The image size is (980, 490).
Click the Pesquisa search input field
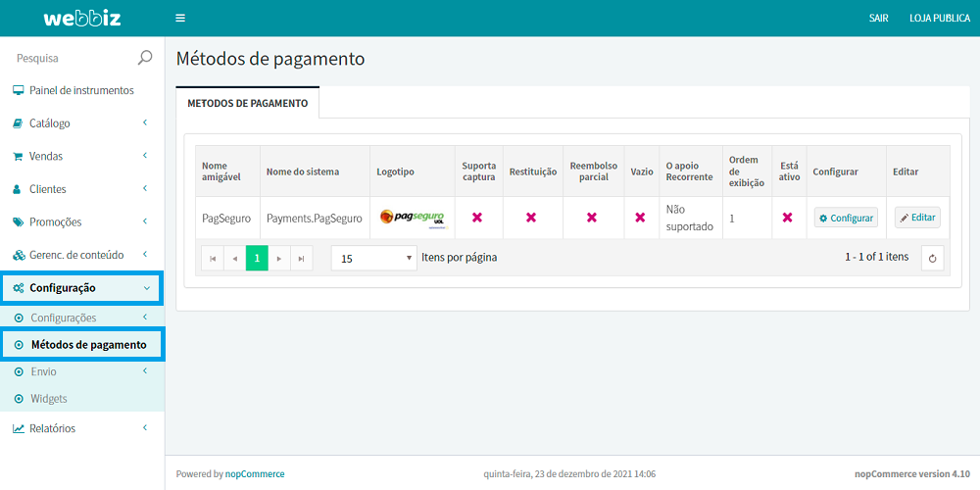click(69, 58)
